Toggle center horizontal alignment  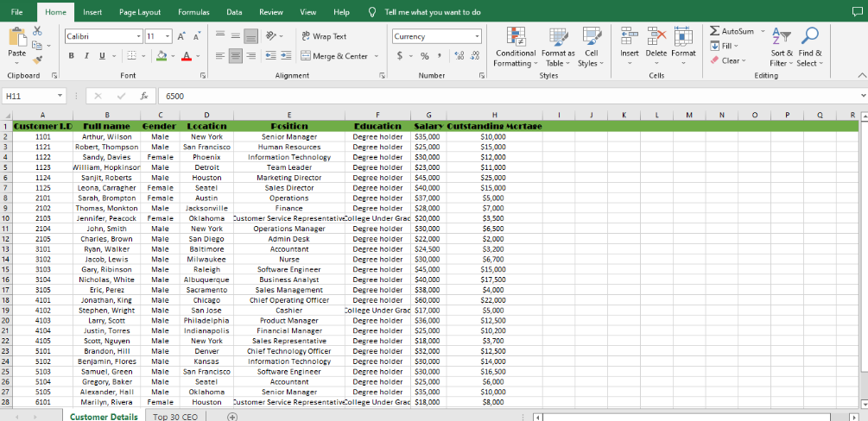click(x=235, y=56)
